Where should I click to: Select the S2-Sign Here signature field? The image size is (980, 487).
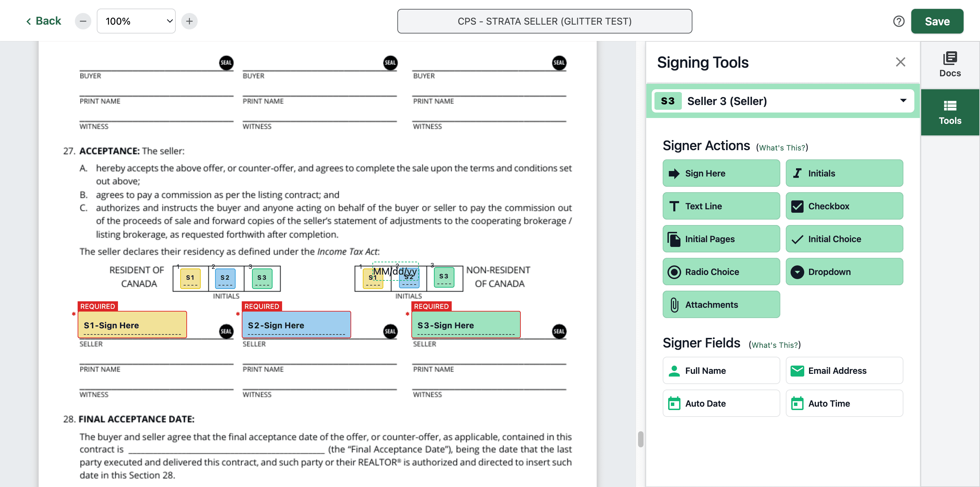pos(296,325)
